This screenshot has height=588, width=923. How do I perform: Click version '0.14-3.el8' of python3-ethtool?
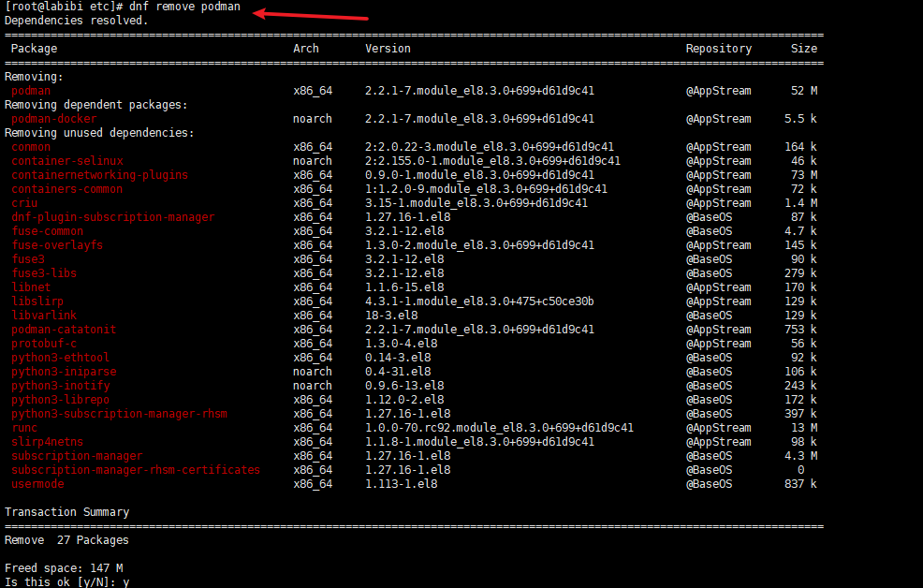point(398,358)
